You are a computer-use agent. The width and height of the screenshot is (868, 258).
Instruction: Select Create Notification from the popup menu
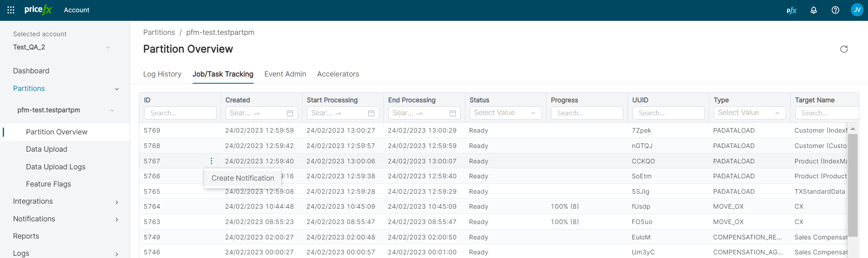coord(243,178)
